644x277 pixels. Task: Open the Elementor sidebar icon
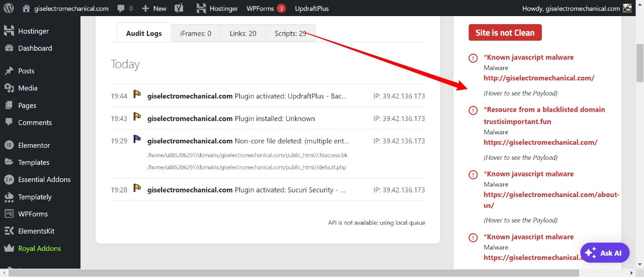[x=9, y=145]
